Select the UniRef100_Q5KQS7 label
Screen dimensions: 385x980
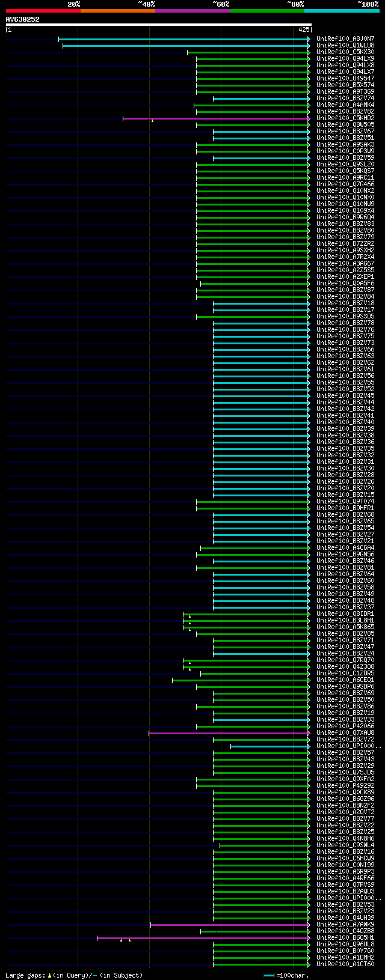tap(345, 171)
